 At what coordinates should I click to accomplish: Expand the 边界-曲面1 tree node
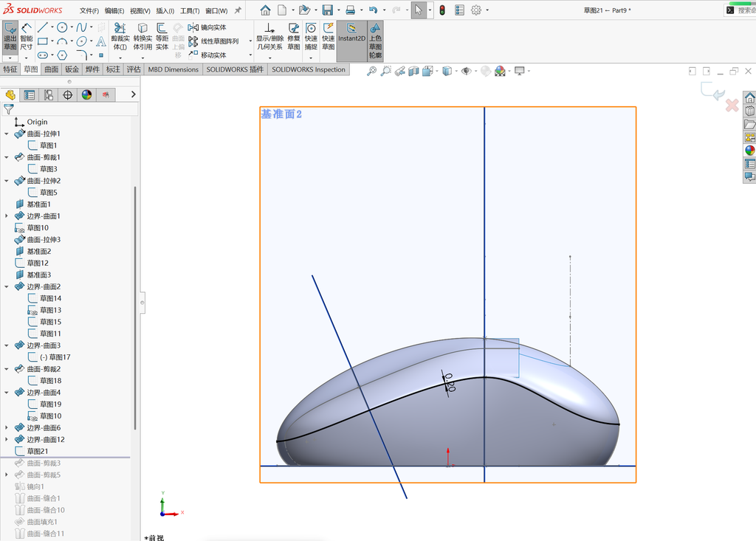7,216
